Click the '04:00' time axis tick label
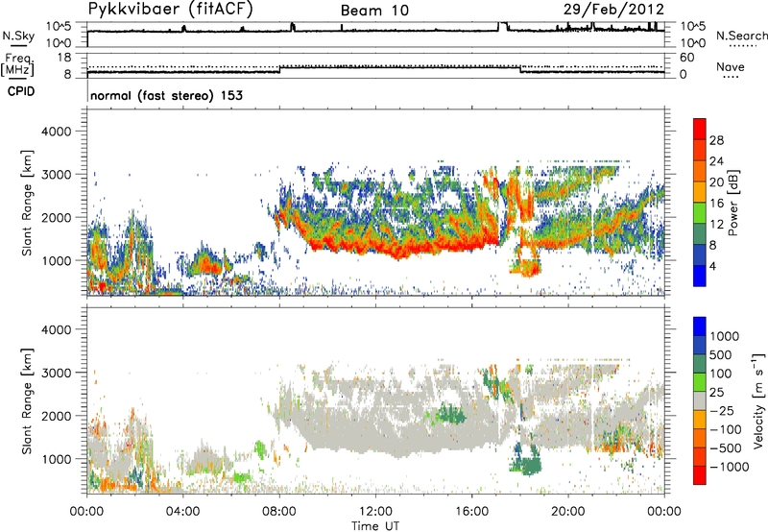Image resolution: width=768 pixels, height=532 pixels. click(182, 512)
